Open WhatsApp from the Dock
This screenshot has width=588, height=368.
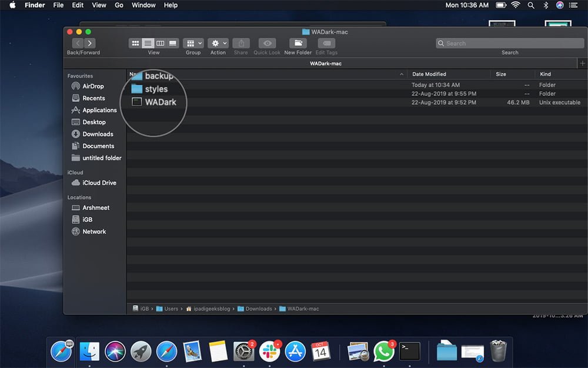383,352
